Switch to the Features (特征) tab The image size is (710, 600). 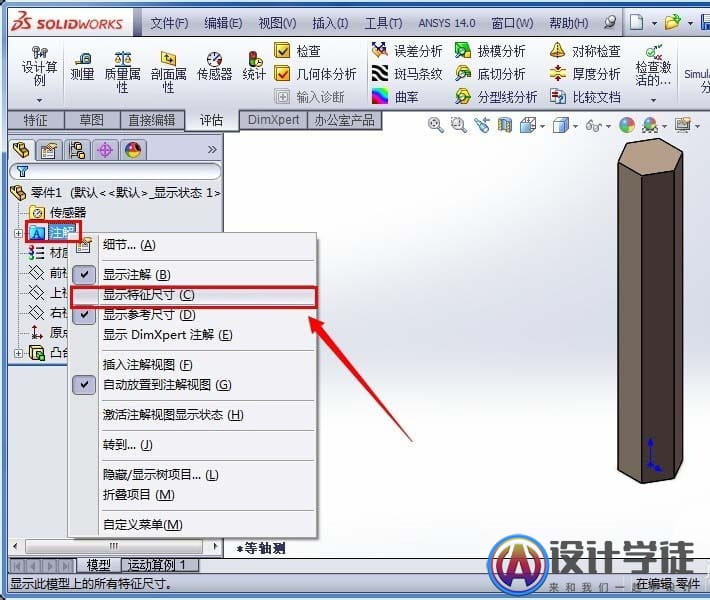click(36, 120)
